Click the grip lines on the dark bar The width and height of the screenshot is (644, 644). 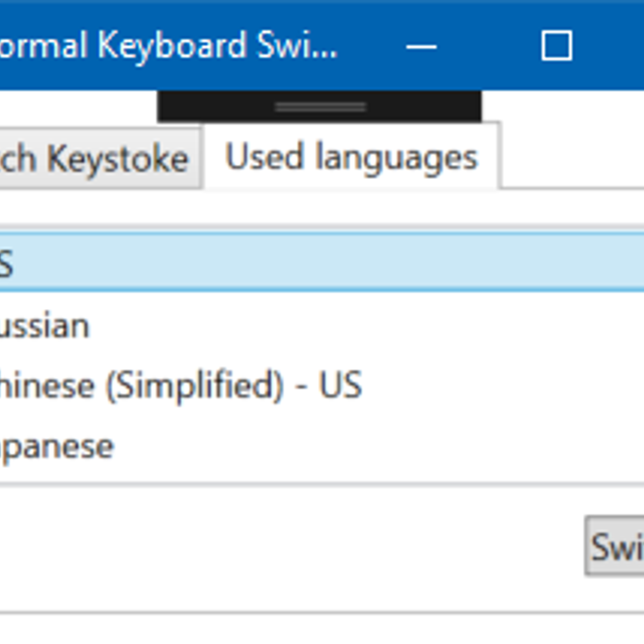point(320,107)
